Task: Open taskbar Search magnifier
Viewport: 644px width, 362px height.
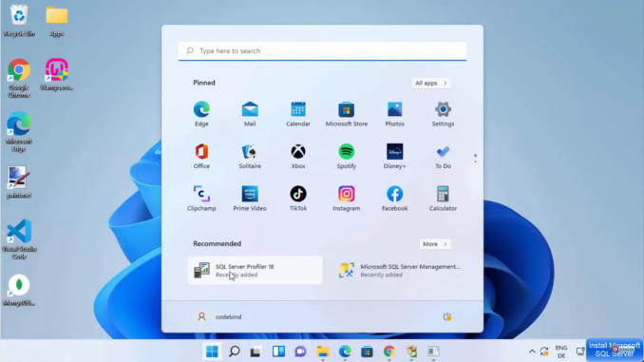Action: click(234, 352)
